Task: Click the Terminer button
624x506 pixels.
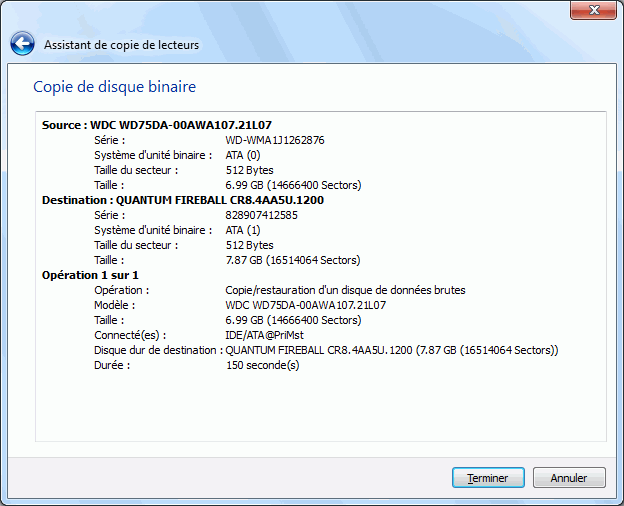Action: 488,478
